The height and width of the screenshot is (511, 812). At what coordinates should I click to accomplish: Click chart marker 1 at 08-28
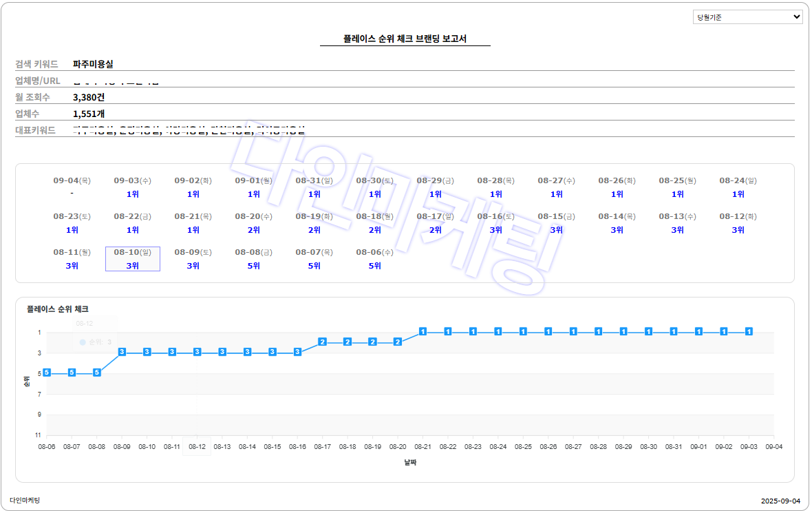pos(598,331)
